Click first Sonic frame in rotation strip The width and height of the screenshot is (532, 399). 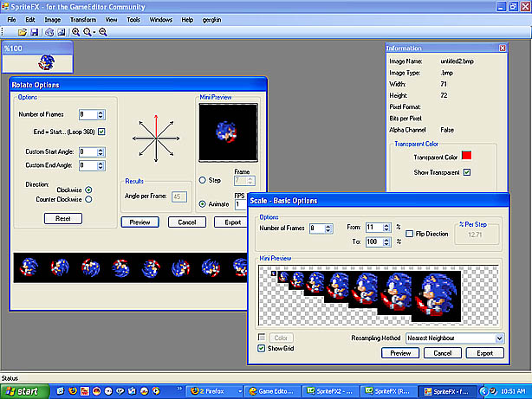coord(29,267)
